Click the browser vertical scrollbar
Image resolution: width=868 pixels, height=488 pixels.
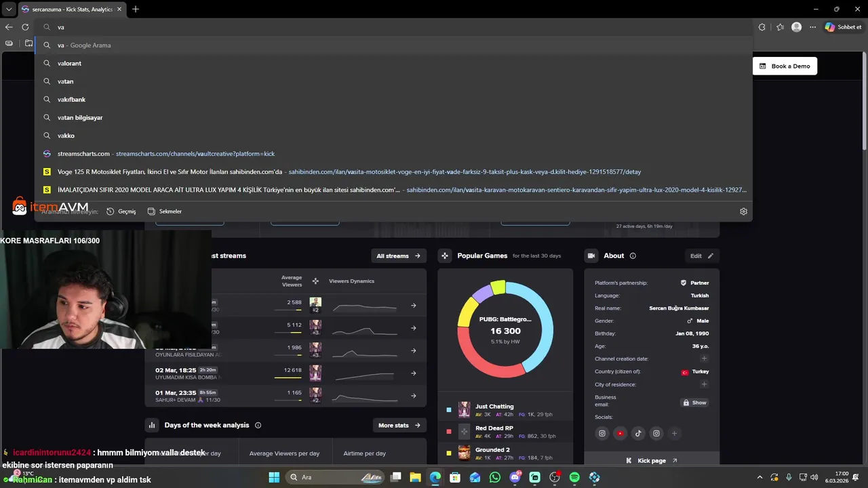[x=865, y=102]
